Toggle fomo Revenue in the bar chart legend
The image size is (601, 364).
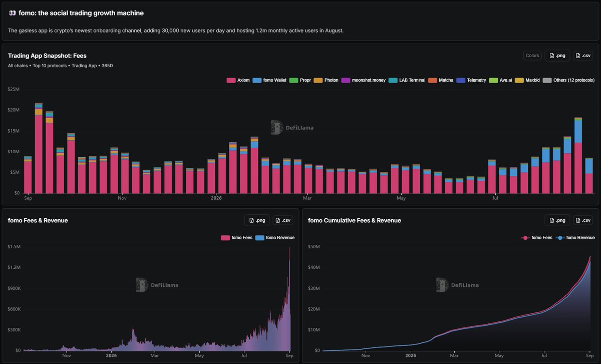click(x=275, y=237)
